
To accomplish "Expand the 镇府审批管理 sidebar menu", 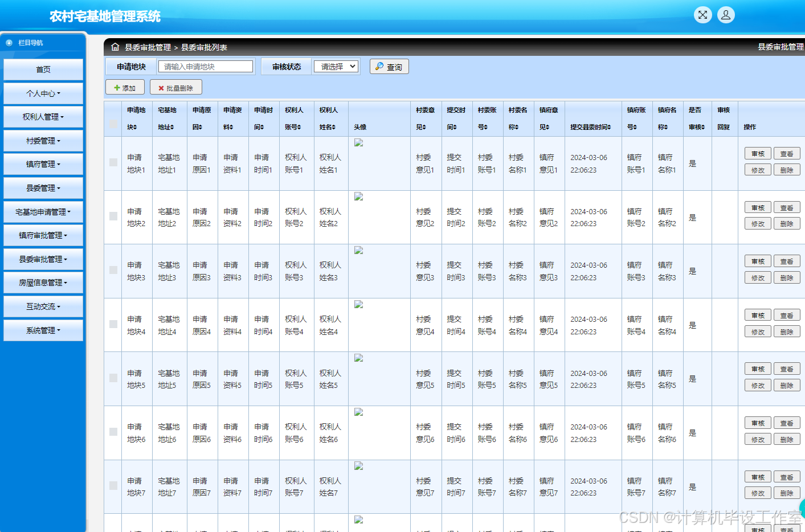I will (x=43, y=235).
